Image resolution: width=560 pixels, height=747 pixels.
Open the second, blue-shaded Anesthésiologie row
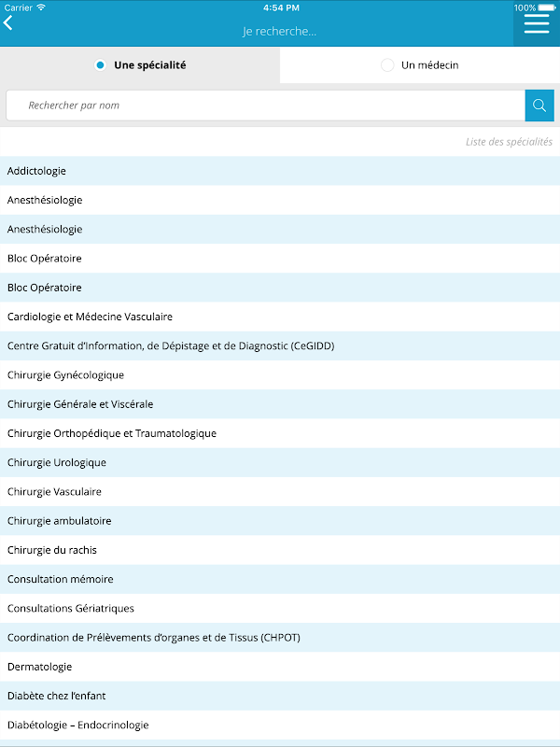click(280, 229)
